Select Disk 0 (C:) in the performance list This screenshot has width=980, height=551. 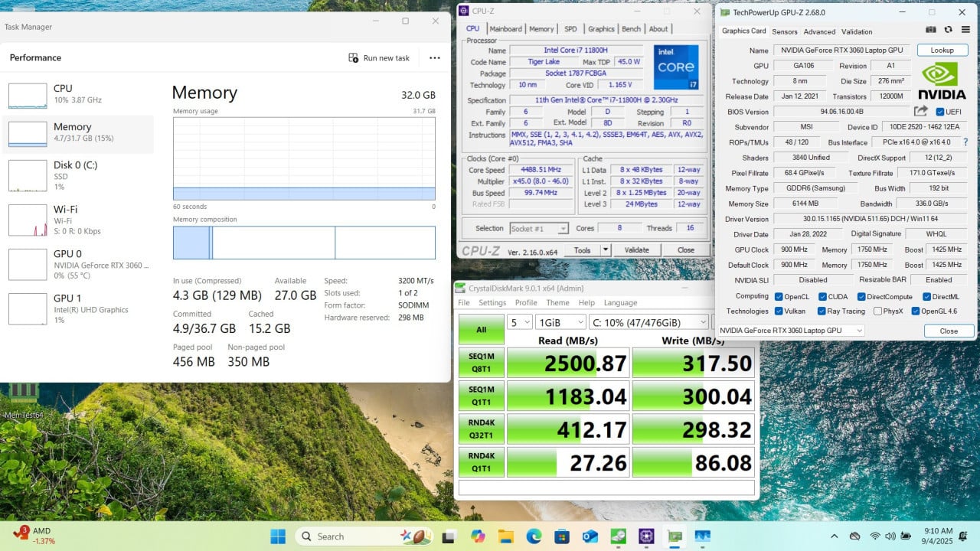coord(78,175)
